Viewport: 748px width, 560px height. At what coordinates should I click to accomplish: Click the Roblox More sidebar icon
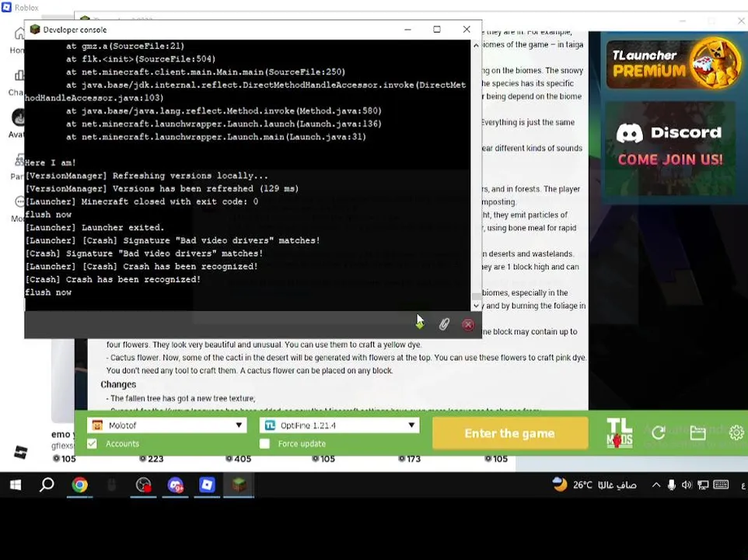(x=19, y=201)
